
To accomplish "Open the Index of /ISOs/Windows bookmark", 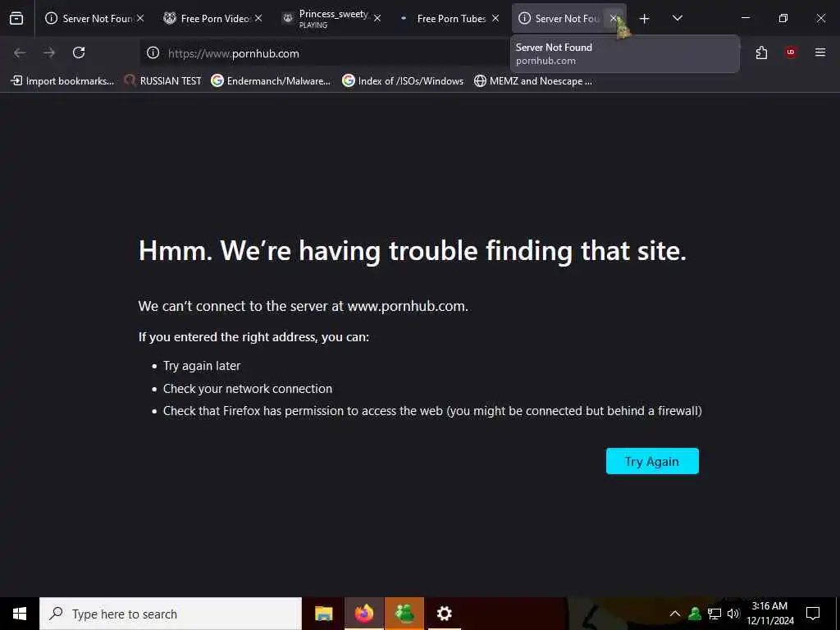I will click(403, 81).
